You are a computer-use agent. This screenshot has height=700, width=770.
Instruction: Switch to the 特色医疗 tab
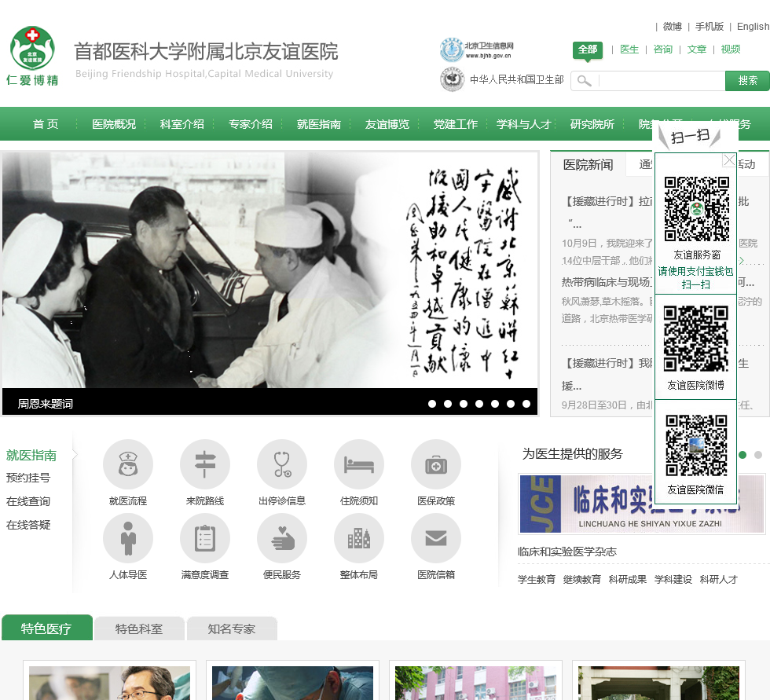click(x=46, y=629)
